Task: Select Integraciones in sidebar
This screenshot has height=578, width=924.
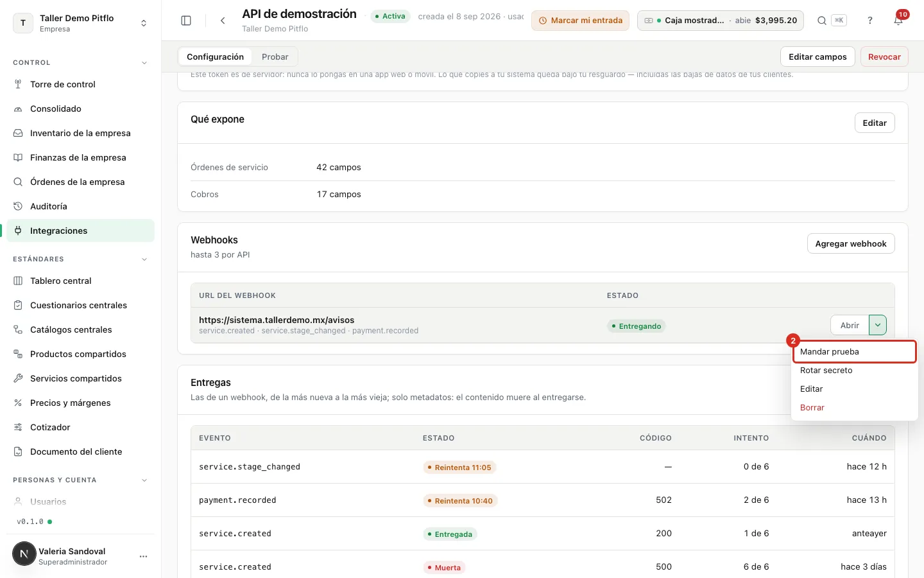Action: [81, 231]
